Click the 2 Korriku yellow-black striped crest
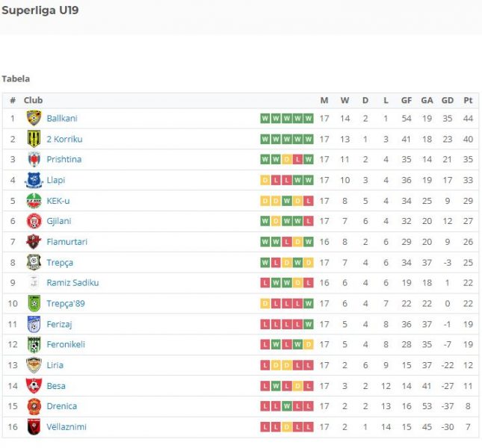This screenshot has height=448, width=482. click(34, 139)
